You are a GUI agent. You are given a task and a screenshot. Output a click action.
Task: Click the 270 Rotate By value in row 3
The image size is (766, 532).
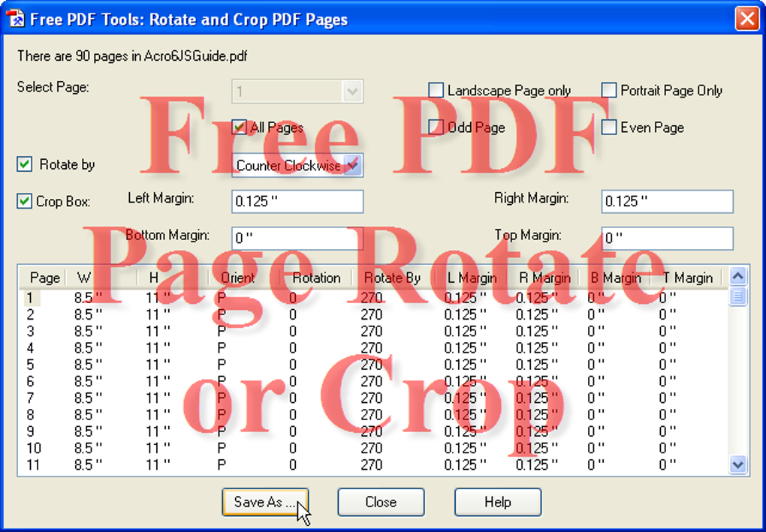point(371,332)
